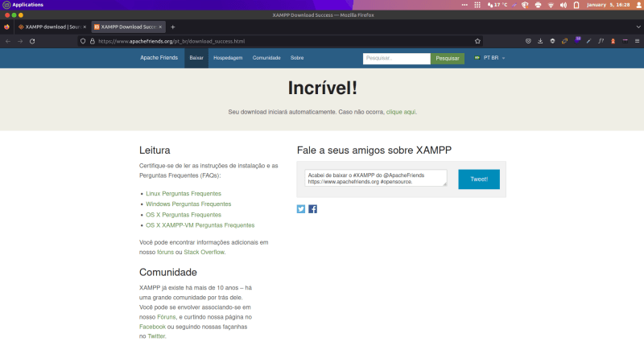Reload the current page
Screen dimensions: 644x350
[x=32, y=41]
